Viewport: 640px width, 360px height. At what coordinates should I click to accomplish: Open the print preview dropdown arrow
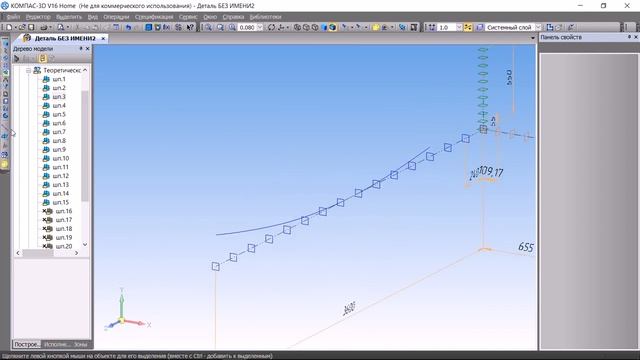(x=68, y=27)
